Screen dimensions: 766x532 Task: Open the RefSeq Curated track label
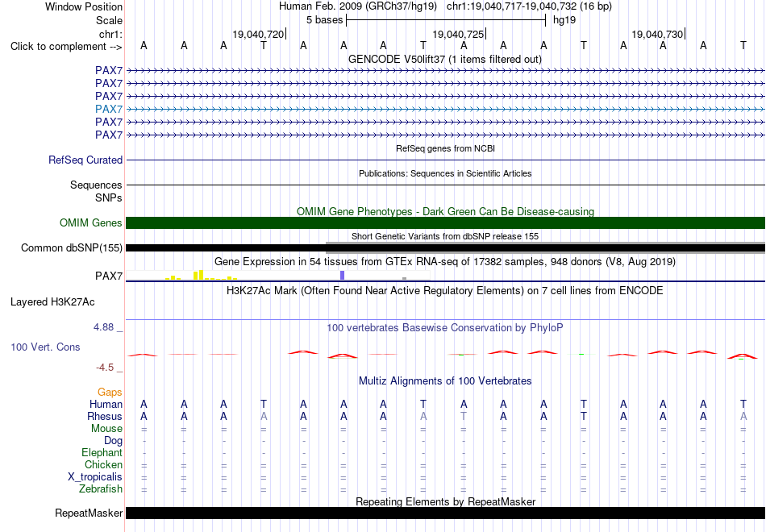[x=85, y=160]
